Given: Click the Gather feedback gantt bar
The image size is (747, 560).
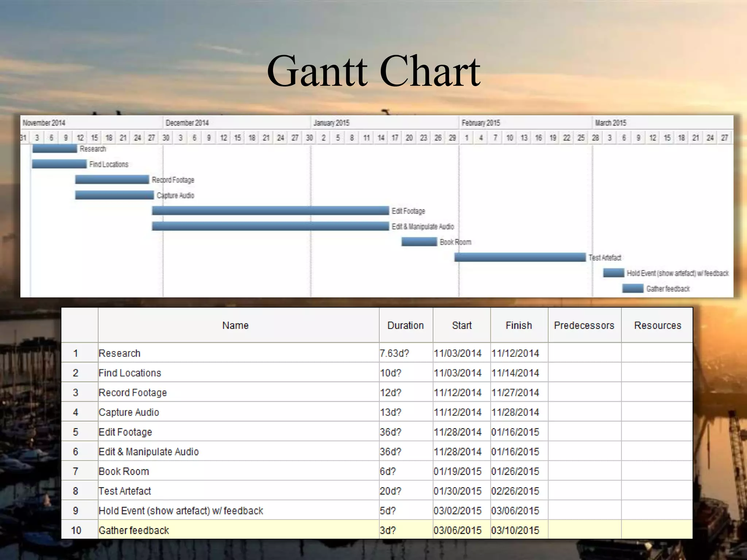Looking at the screenshot, I should click(632, 288).
